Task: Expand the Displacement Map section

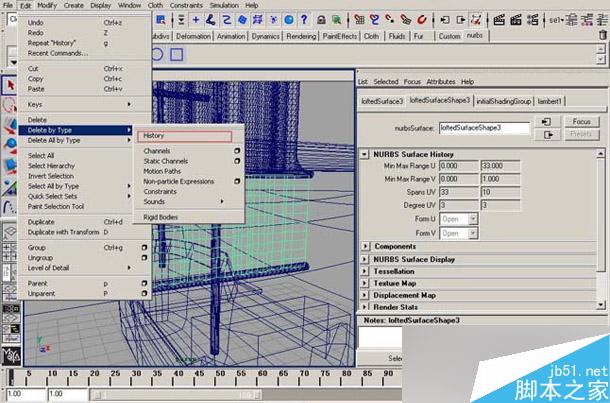Action: coord(365,295)
